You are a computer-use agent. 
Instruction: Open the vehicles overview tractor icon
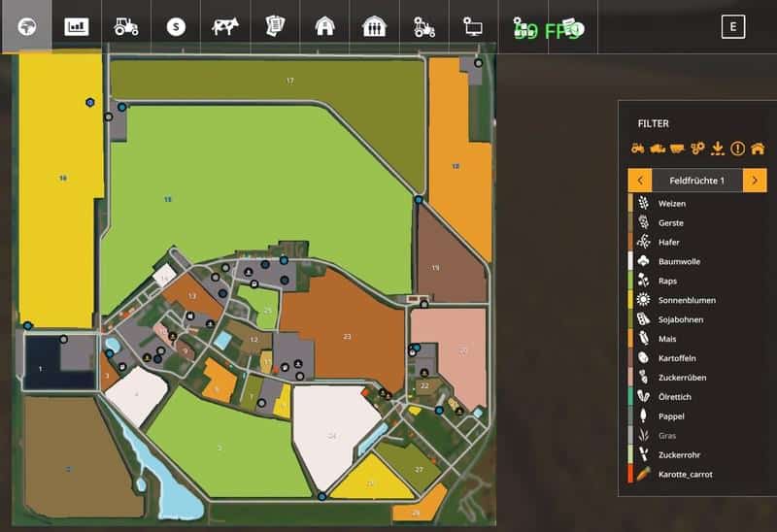(126, 27)
